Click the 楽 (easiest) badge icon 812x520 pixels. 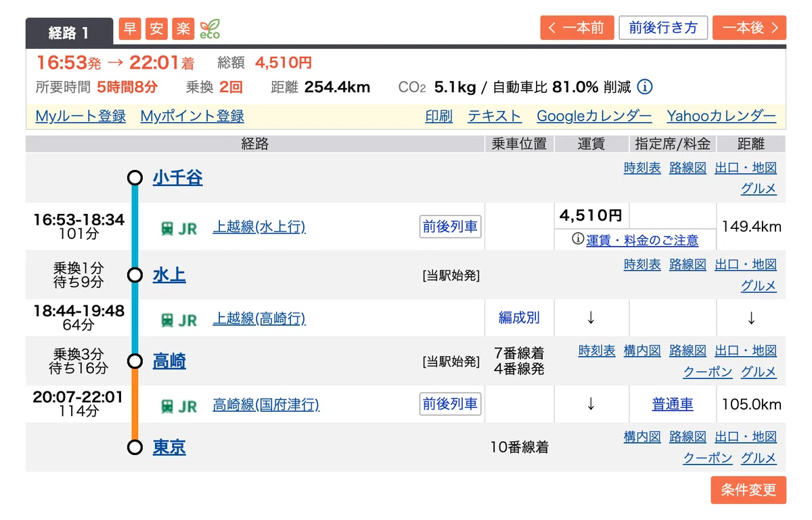(x=183, y=28)
